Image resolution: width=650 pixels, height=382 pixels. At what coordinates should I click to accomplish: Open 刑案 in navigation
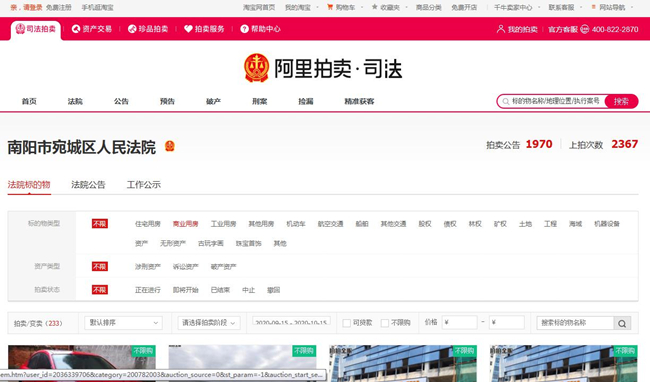point(260,102)
